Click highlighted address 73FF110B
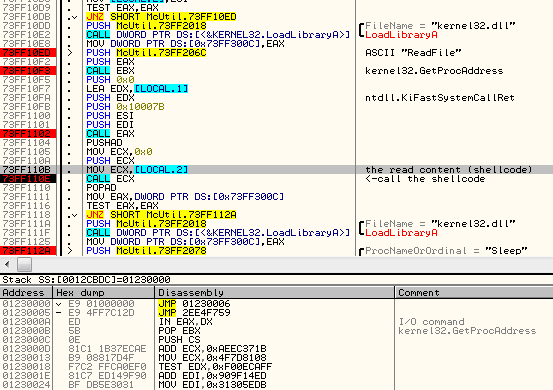The height and width of the screenshot is (390, 553). [26, 170]
